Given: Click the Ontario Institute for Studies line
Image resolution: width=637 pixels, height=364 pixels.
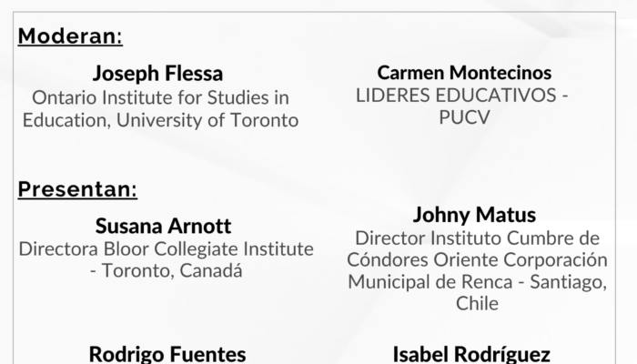Looking at the screenshot, I should tap(160, 97).
